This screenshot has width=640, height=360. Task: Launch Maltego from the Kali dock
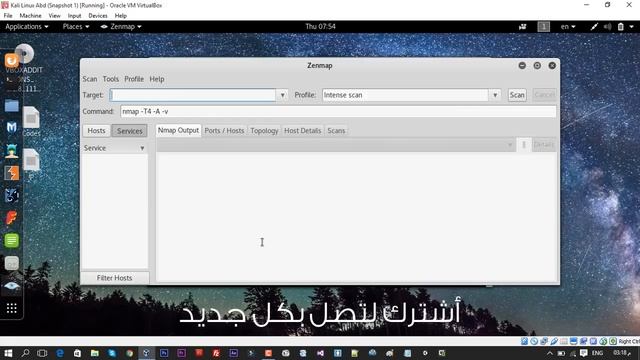coord(11,128)
